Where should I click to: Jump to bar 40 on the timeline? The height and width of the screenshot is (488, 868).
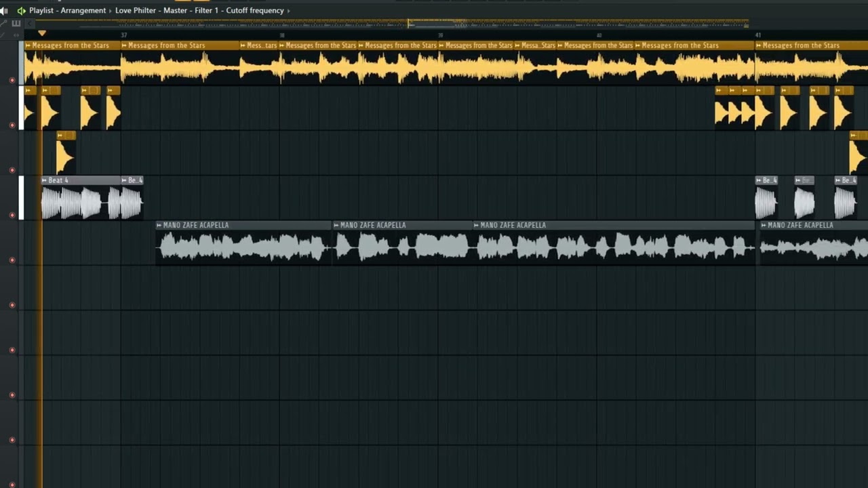point(599,35)
